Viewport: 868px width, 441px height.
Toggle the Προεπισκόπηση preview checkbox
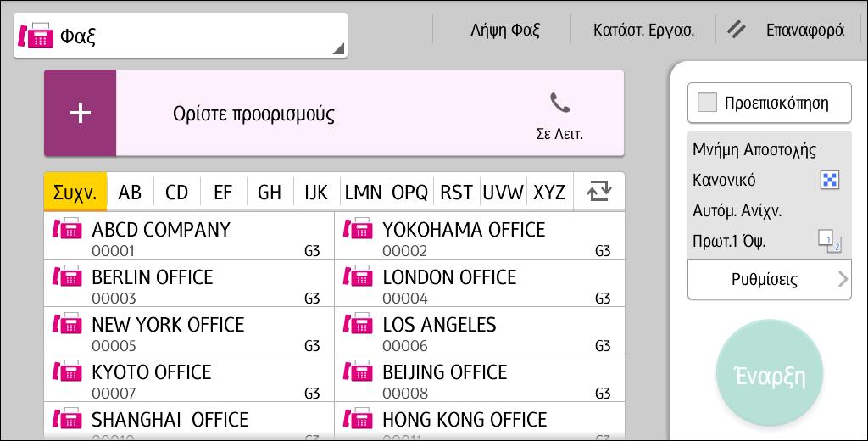click(x=707, y=103)
